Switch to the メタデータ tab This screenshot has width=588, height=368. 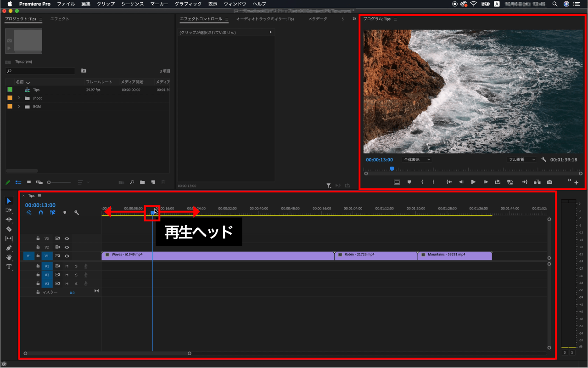[318, 19]
